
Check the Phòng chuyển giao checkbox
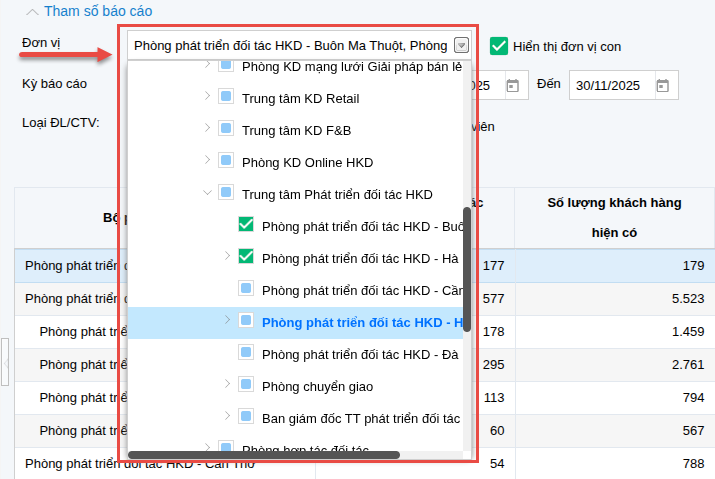246,386
